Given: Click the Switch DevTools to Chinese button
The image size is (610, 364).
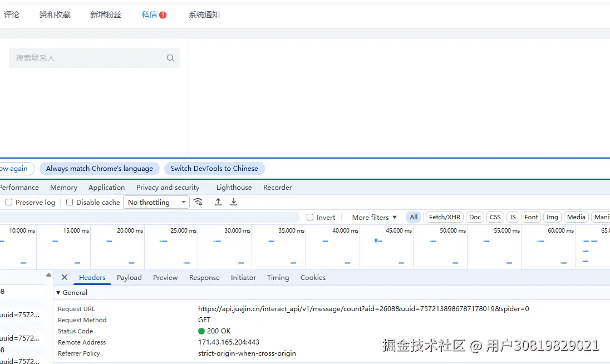Looking at the screenshot, I should (214, 169).
